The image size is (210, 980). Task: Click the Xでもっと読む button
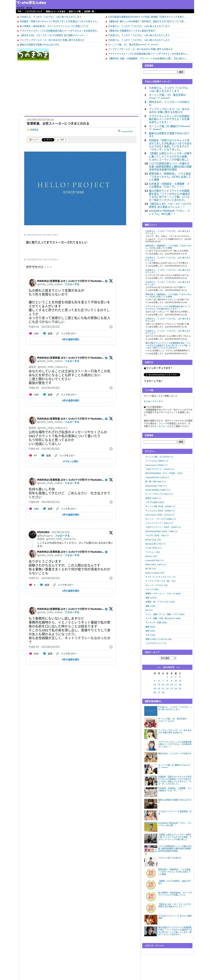point(71,461)
